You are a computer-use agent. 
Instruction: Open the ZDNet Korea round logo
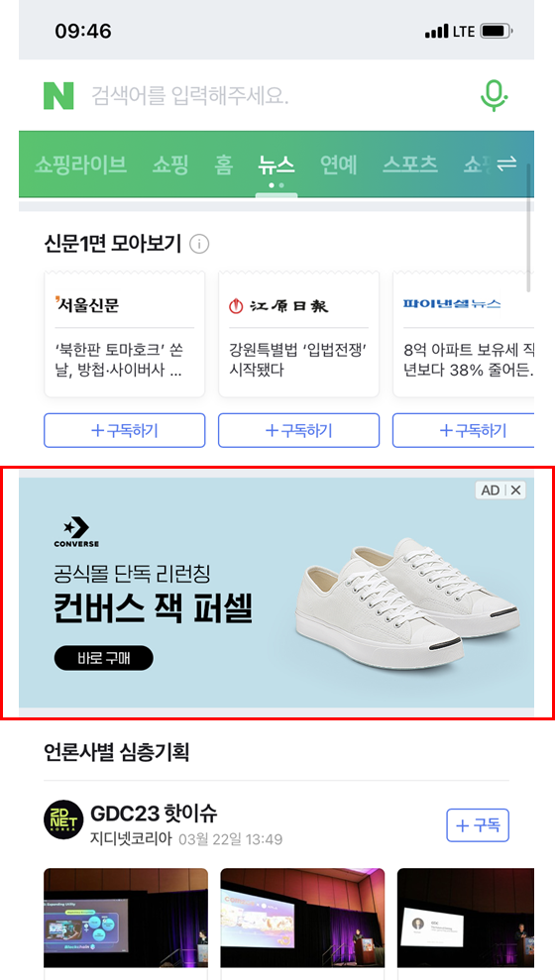(x=63, y=819)
